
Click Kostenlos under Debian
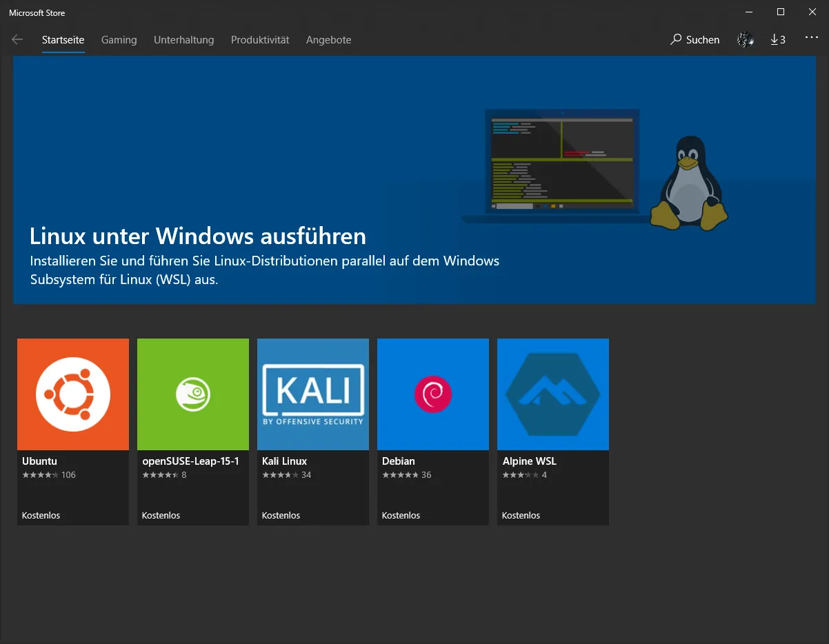click(401, 515)
